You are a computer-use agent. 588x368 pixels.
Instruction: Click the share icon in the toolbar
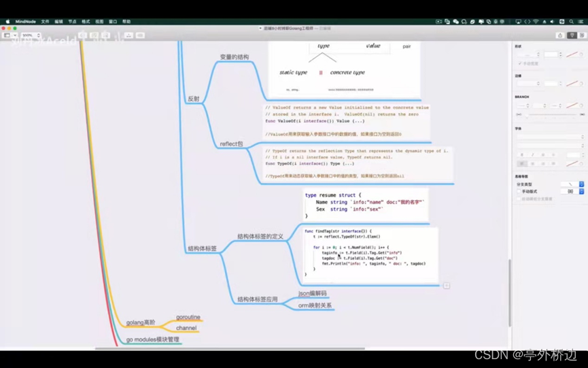[x=560, y=35]
